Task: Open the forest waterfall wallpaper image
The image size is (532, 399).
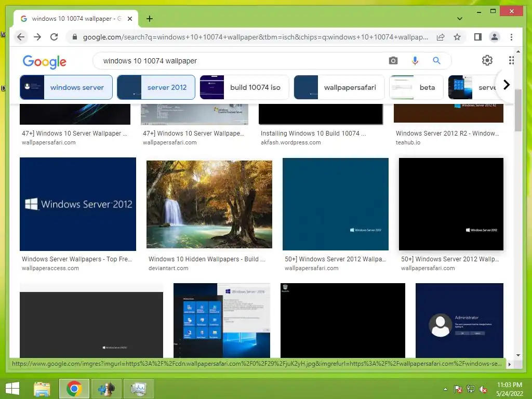Action: (209, 204)
